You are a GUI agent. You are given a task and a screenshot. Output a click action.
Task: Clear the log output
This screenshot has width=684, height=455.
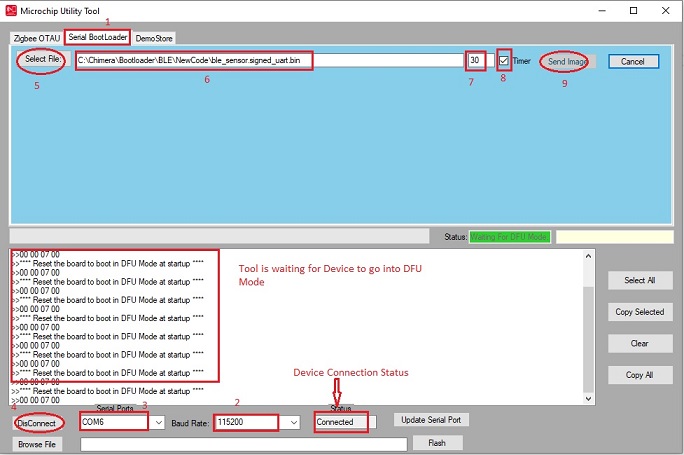click(x=640, y=343)
